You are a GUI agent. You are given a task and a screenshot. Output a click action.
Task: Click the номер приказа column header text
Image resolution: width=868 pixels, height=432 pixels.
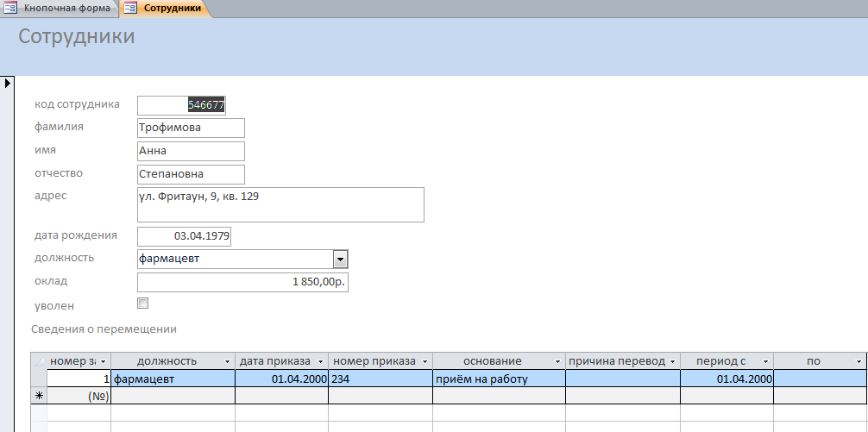[x=374, y=361]
